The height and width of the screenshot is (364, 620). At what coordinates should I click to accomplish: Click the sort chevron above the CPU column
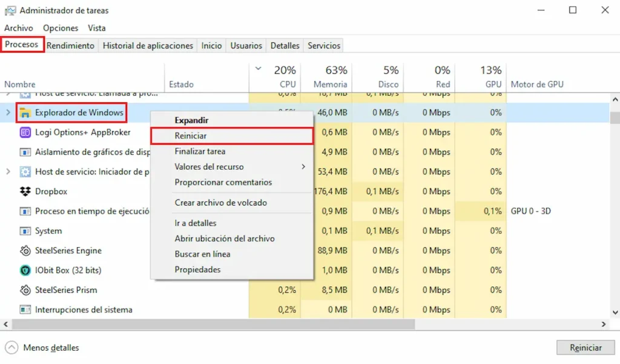(258, 69)
